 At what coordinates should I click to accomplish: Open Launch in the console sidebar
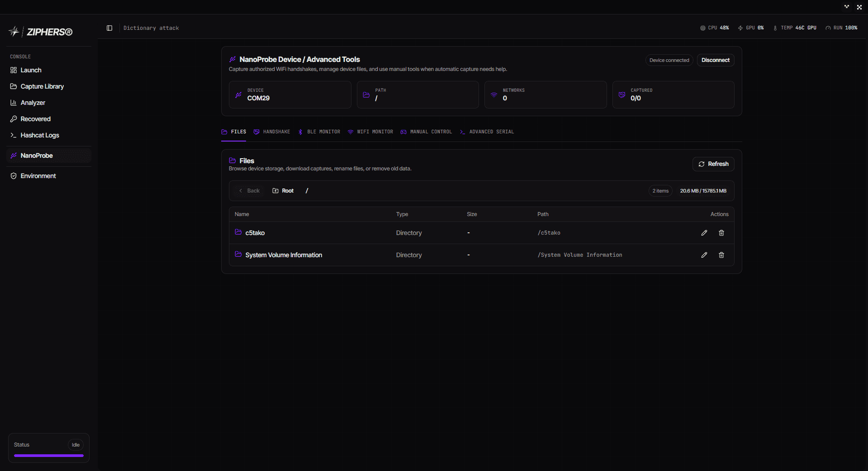(x=49, y=70)
